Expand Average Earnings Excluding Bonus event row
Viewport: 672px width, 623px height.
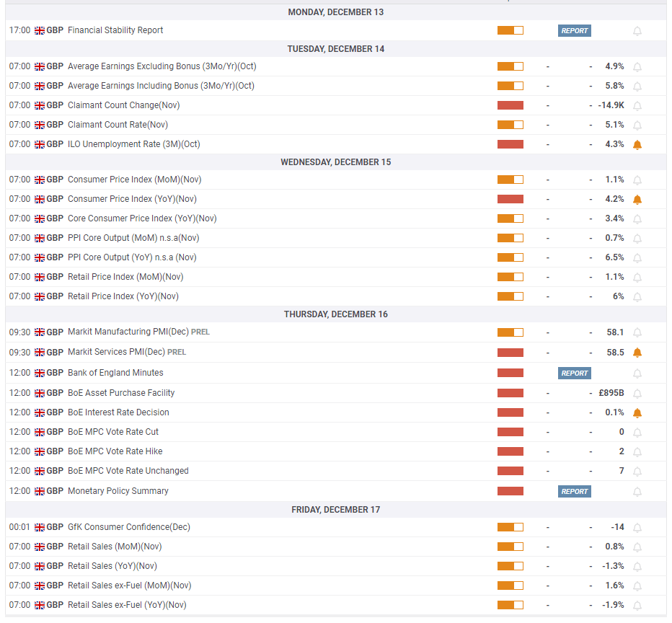point(335,66)
